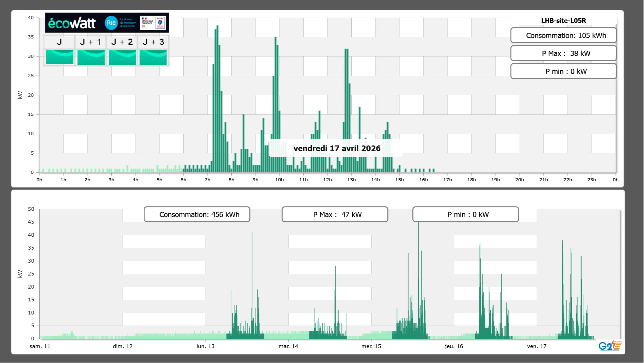Viewport: 644px width, 363px height.
Task: Click the green J signal tile
Action: point(60,57)
